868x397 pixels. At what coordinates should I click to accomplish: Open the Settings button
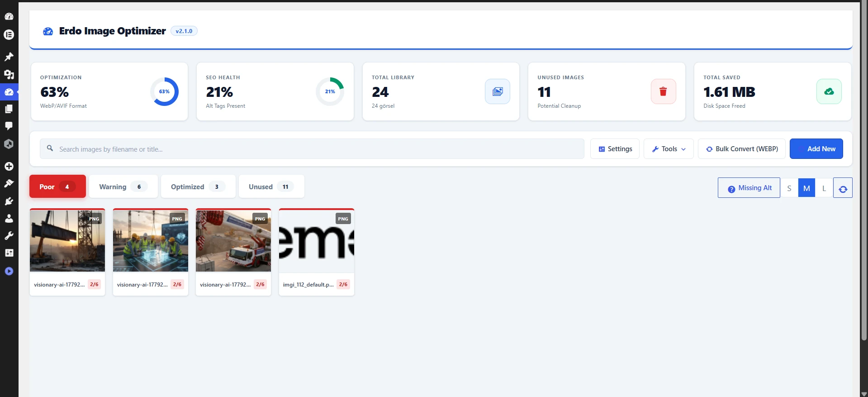(x=615, y=149)
